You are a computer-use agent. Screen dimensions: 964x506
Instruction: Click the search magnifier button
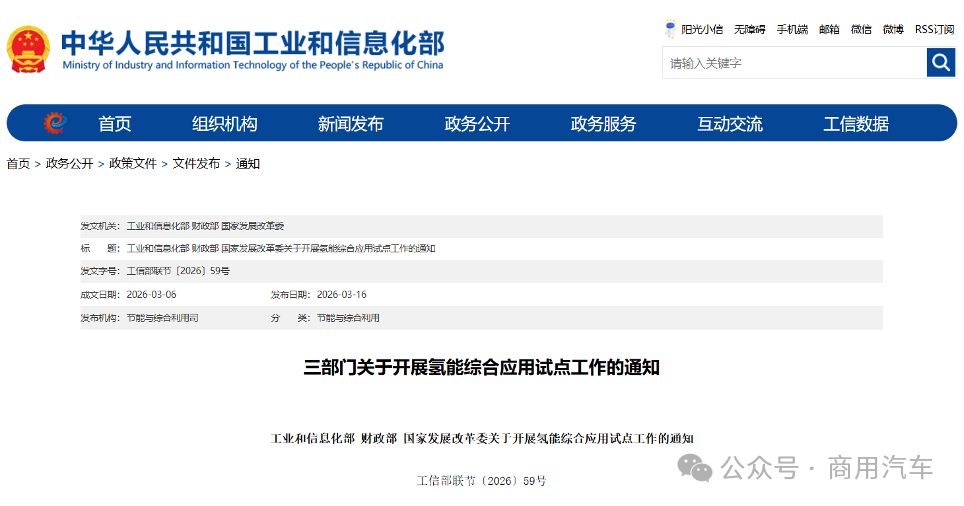941,63
